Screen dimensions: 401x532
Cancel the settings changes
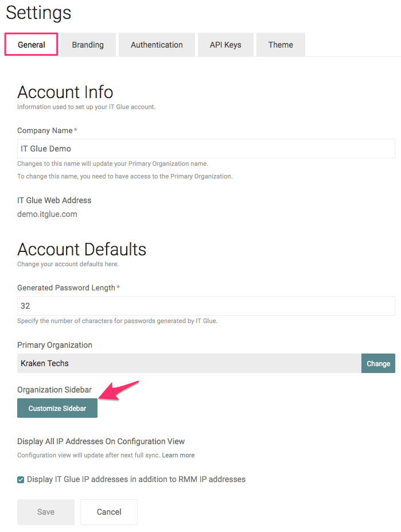[x=108, y=511]
